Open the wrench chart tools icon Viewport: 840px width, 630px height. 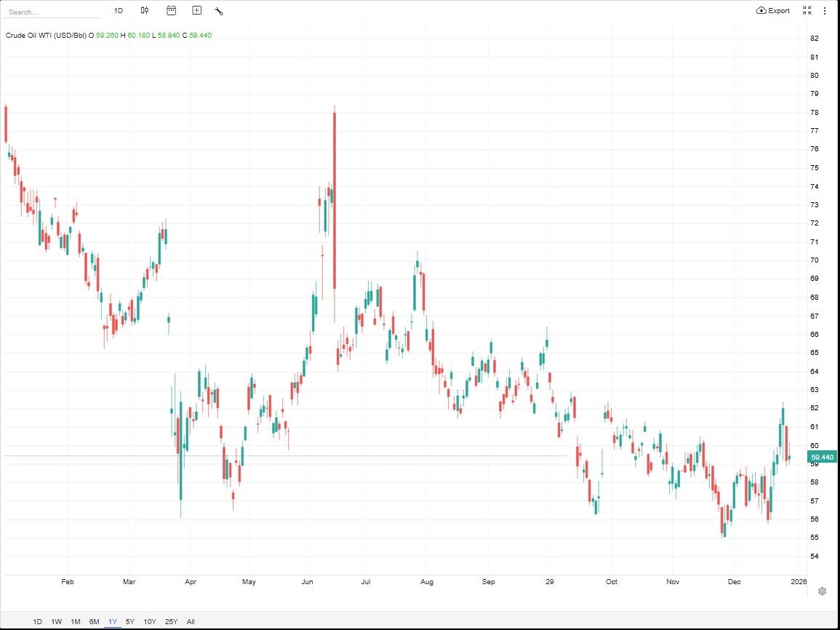point(219,11)
